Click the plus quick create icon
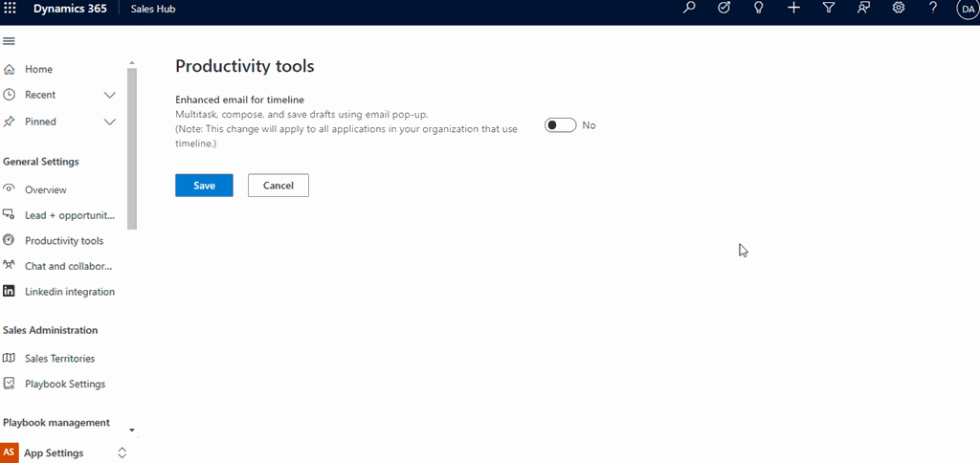Image resolution: width=980 pixels, height=463 pixels. coord(793,9)
